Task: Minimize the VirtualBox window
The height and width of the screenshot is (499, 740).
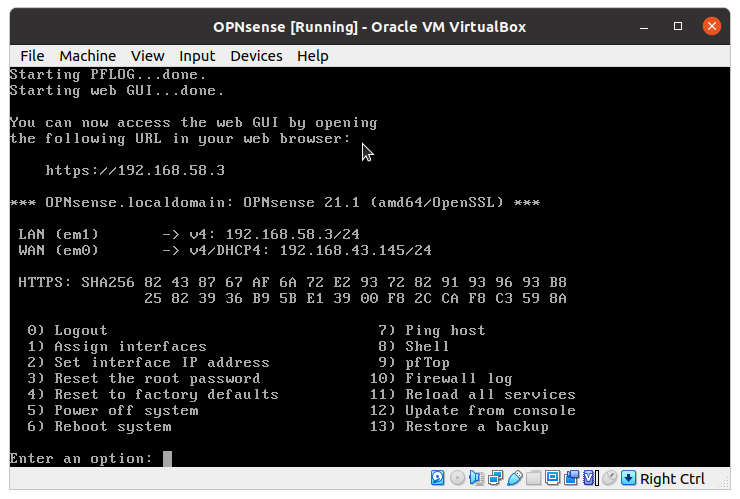Action: pos(644,27)
